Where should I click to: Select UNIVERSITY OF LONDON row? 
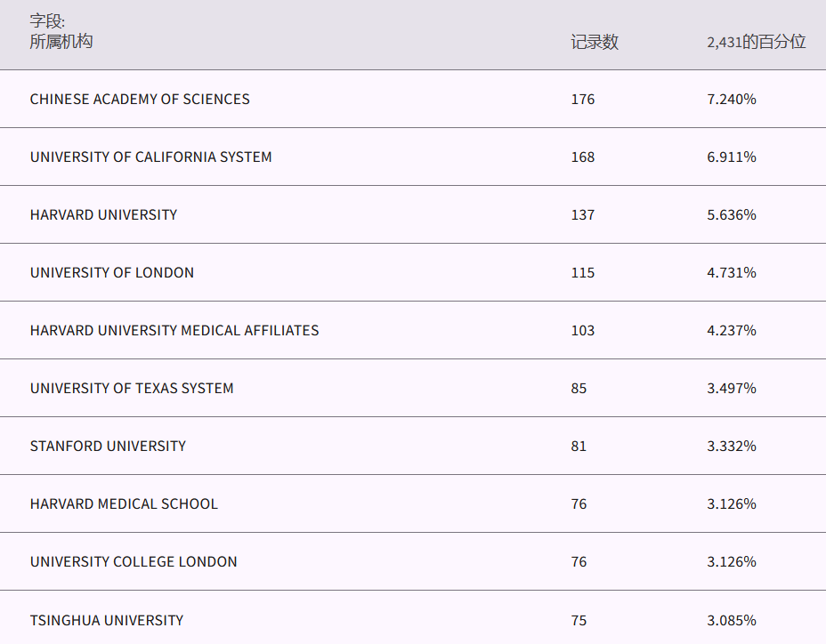111,273
